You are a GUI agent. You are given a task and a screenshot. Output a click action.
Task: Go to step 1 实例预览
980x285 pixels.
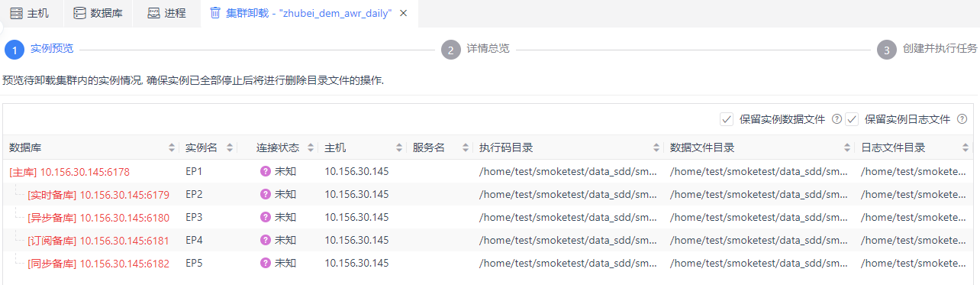(39, 49)
